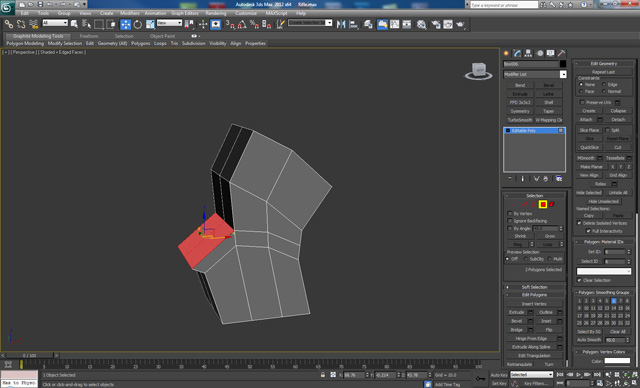Switch to the Object Paint ribbon tab
The width and height of the screenshot is (640, 388).
click(162, 36)
